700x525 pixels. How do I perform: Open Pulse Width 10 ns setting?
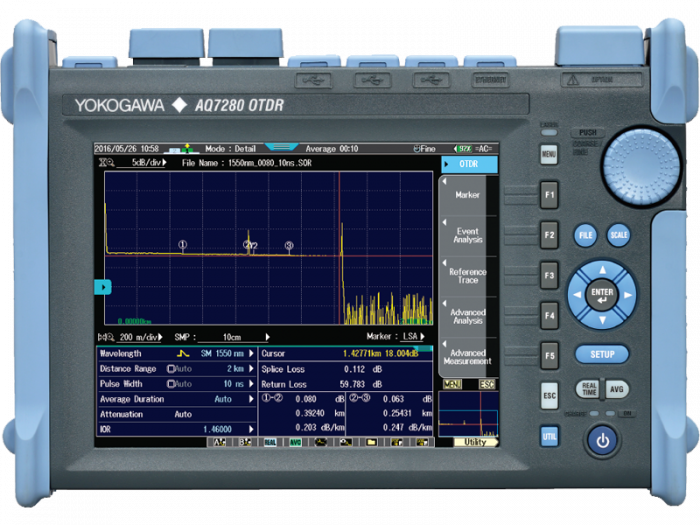pos(177,384)
